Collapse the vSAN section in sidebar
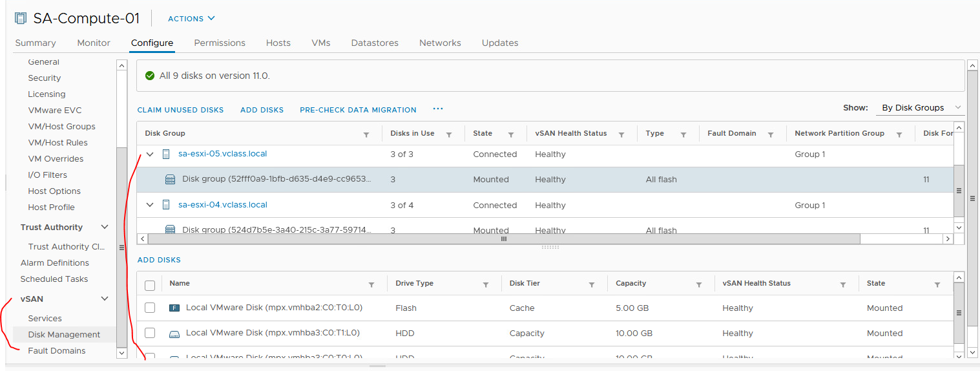Screen dimensions: 980x371 (x=105, y=299)
